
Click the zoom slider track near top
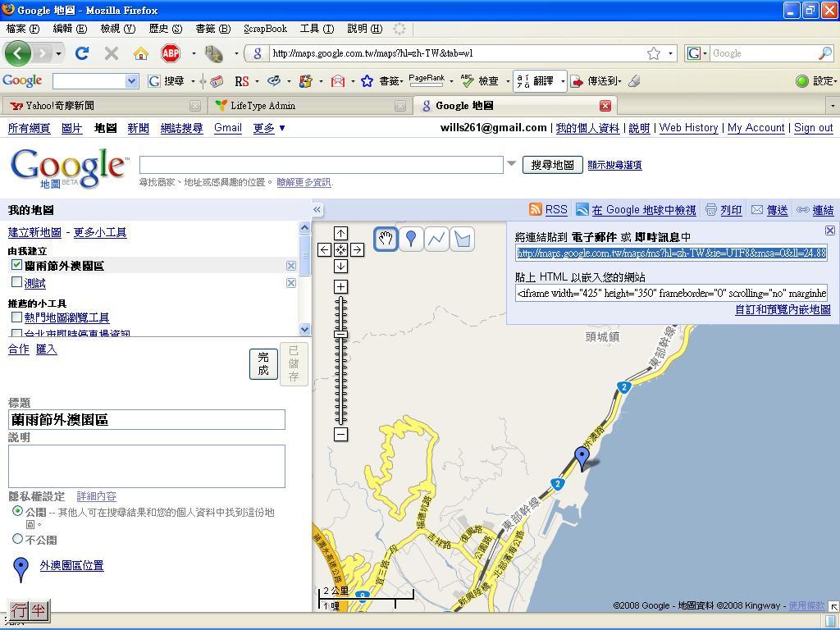coord(340,304)
